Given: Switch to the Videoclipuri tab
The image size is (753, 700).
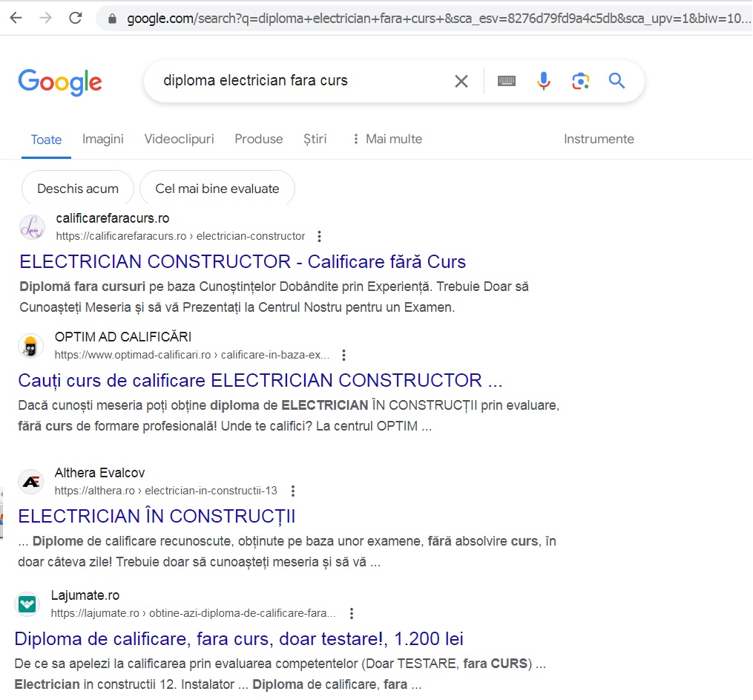Looking at the screenshot, I should tap(180, 139).
